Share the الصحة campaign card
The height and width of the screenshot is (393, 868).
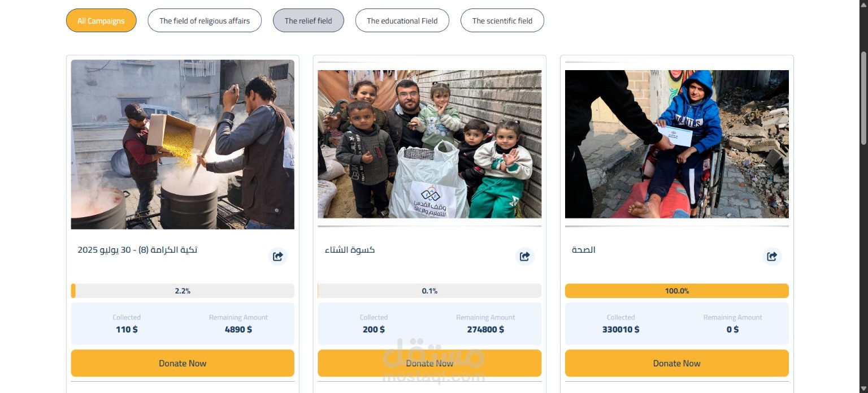(772, 256)
